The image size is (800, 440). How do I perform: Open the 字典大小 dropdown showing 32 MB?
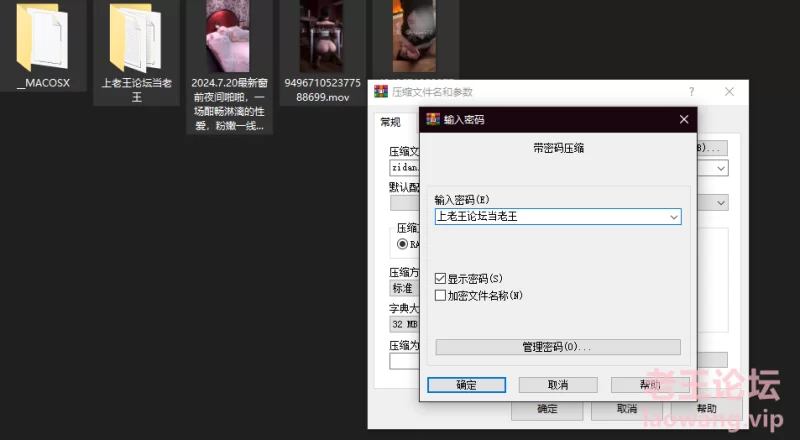[x=403, y=325]
